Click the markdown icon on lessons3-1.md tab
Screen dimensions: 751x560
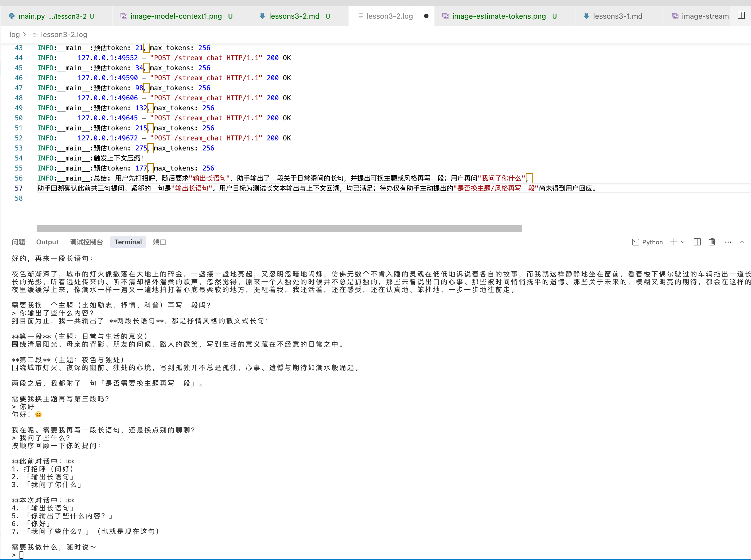pyautogui.click(x=586, y=16)
